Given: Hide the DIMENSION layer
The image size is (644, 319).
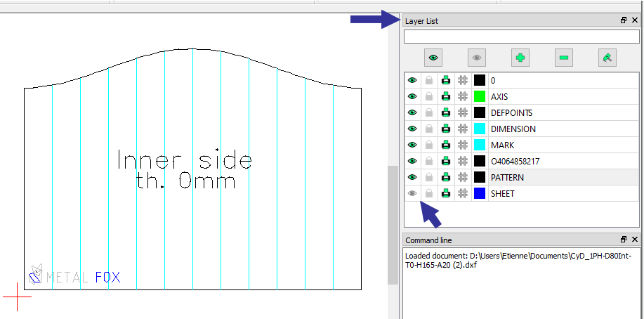Looking at the screenshot, I should [x=412, y=129].
